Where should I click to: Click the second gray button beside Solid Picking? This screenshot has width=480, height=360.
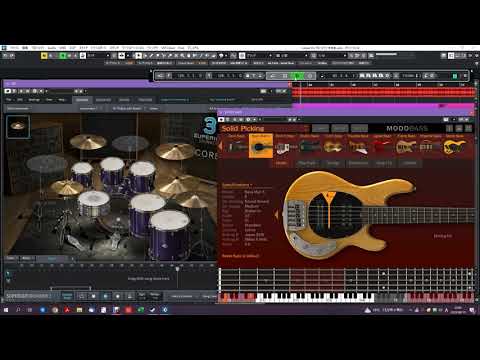pos(340,128)
